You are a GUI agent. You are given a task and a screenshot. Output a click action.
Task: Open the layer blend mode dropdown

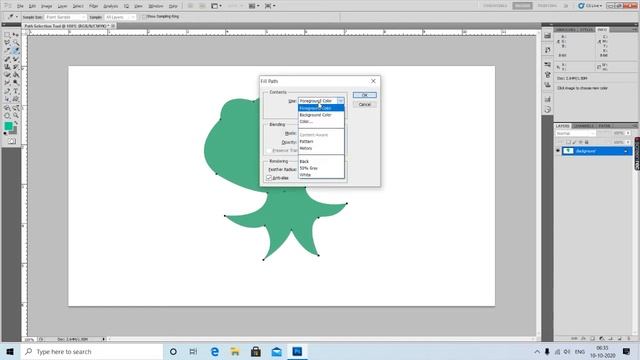576,133
